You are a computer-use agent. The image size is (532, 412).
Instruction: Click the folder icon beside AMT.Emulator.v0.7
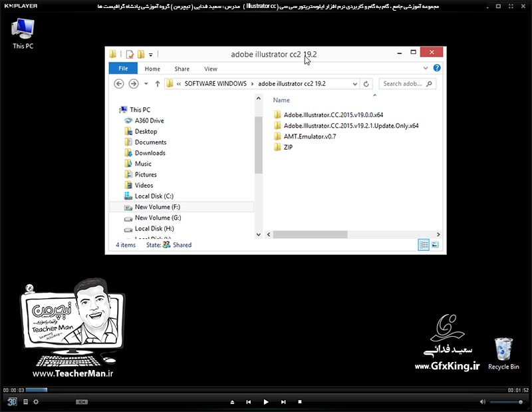pyautogui.click(x=277, y=136)
